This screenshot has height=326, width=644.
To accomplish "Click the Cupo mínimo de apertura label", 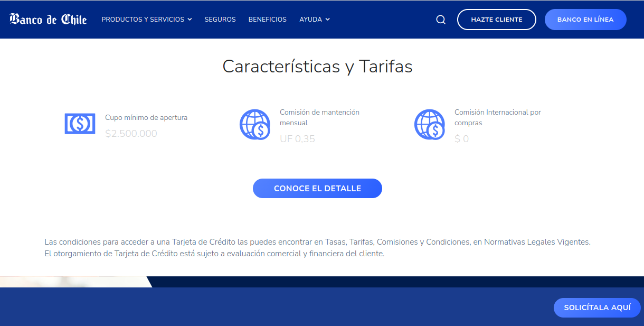I will tap(146, 118).
